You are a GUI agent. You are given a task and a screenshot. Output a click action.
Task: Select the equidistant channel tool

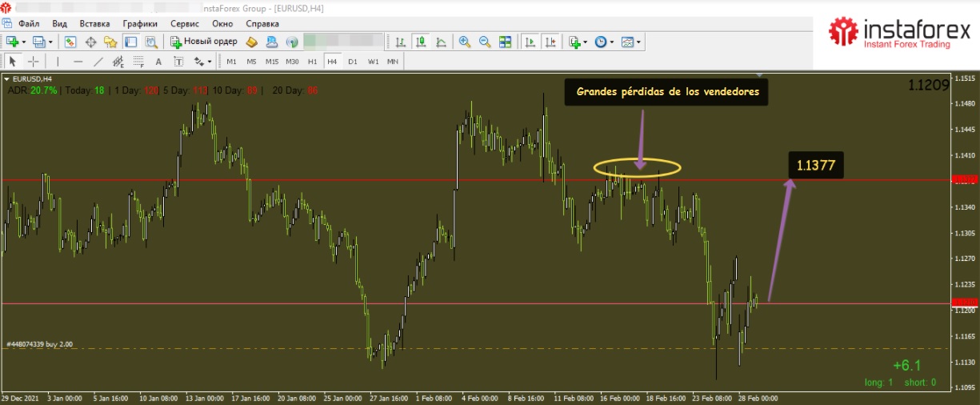point(118,61)
